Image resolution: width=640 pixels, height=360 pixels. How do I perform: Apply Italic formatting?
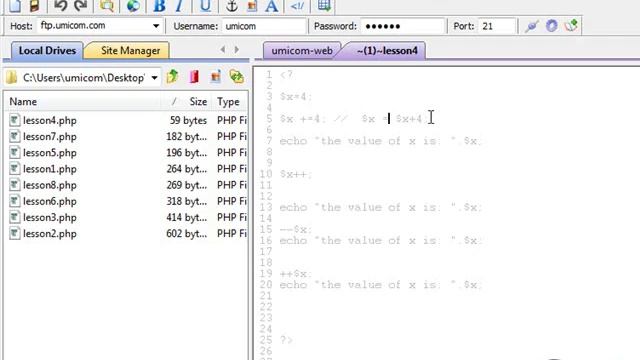pyautogui.click(x=179, y=5)
